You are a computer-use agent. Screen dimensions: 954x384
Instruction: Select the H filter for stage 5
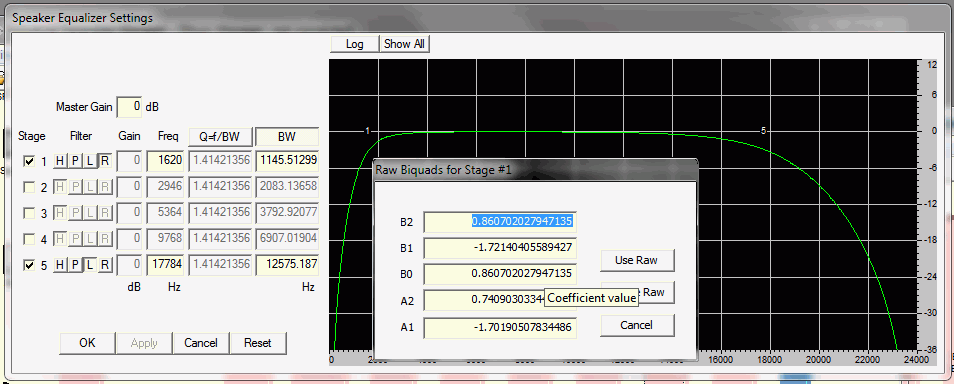click(x=60, y=265)
